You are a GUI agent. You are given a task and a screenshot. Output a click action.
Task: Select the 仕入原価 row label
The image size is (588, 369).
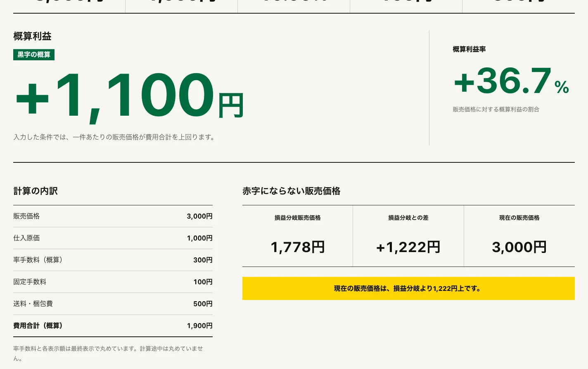26,238
